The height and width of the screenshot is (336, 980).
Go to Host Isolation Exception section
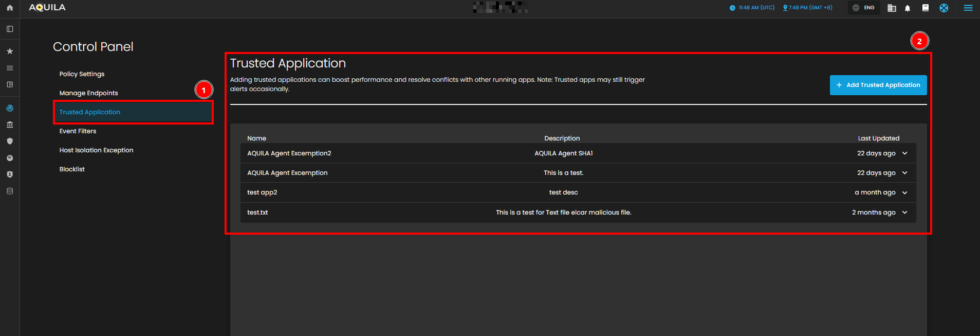[x=96, y=150]
